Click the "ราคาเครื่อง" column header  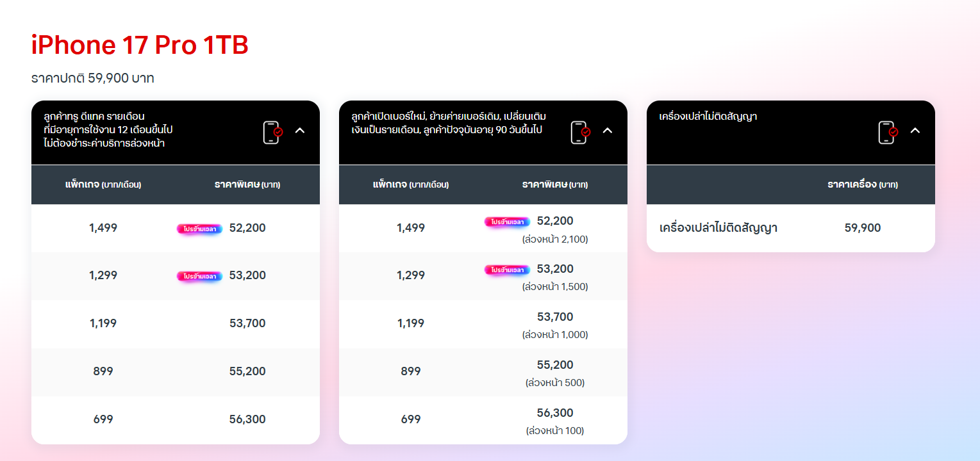[x=863, y=184]
